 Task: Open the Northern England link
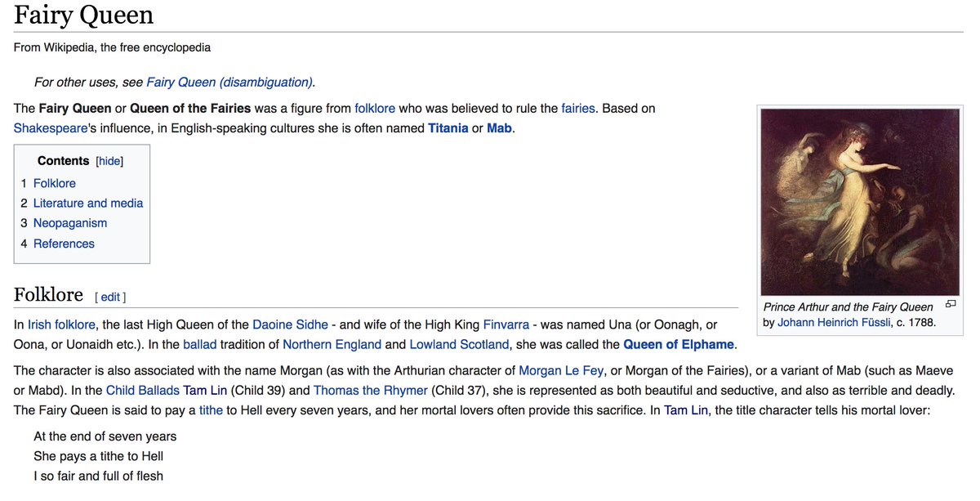point(332,344)
